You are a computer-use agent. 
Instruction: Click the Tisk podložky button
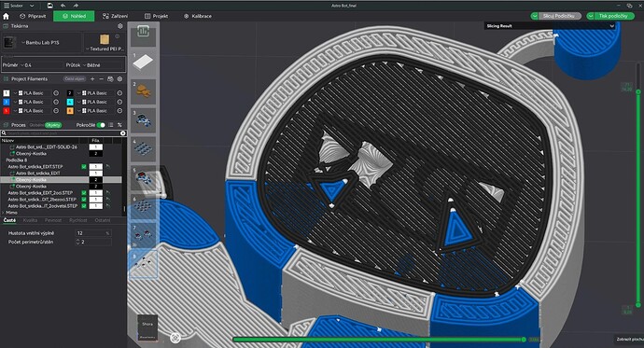click(609, 16)
